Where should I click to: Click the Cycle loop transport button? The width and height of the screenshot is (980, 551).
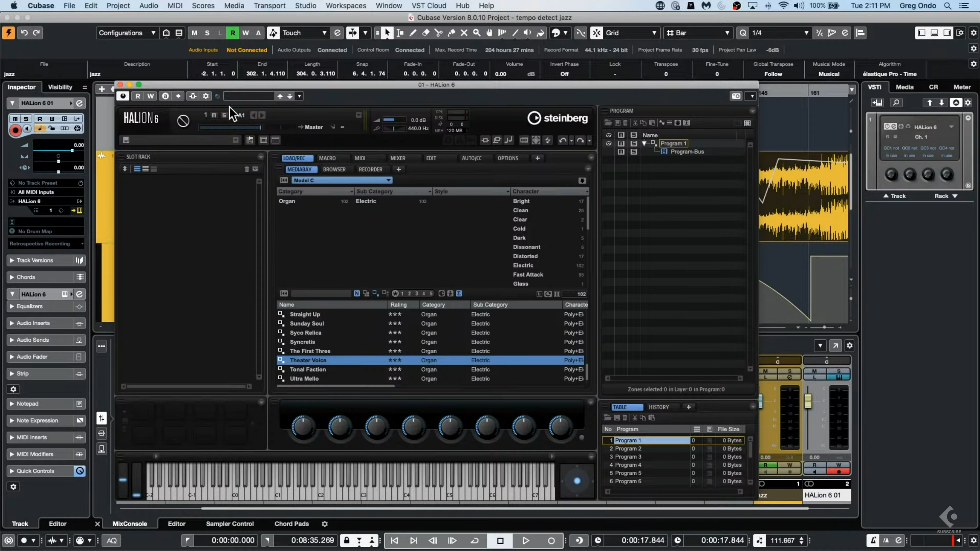(474, 540)
